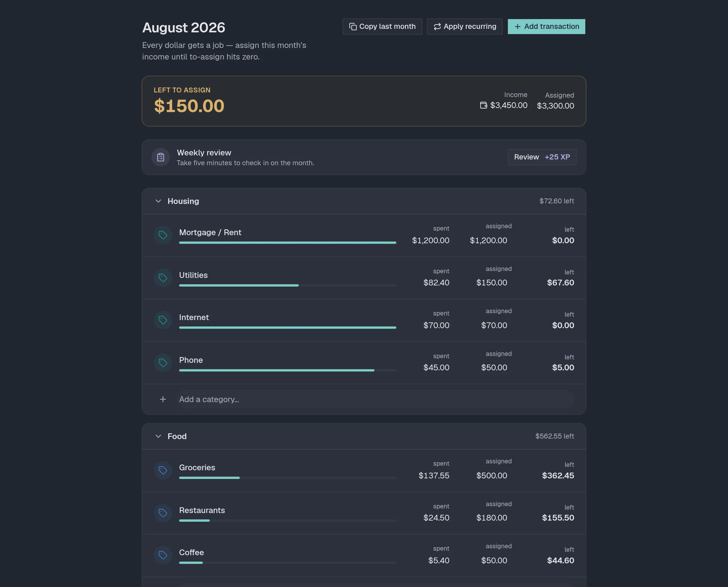
Task: Start the weekly Review for +25 XP
Action: [542, 157]
